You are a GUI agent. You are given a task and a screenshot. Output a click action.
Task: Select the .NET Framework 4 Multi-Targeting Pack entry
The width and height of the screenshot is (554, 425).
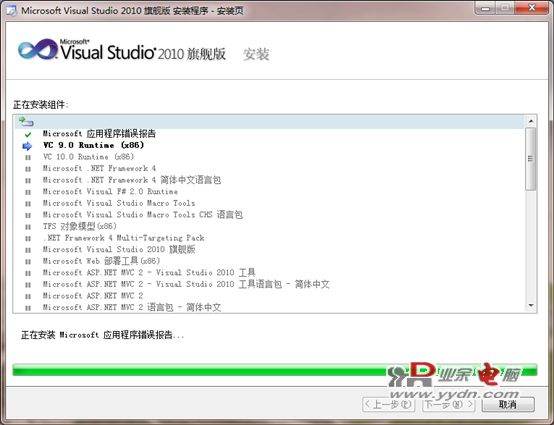[124, 238]
